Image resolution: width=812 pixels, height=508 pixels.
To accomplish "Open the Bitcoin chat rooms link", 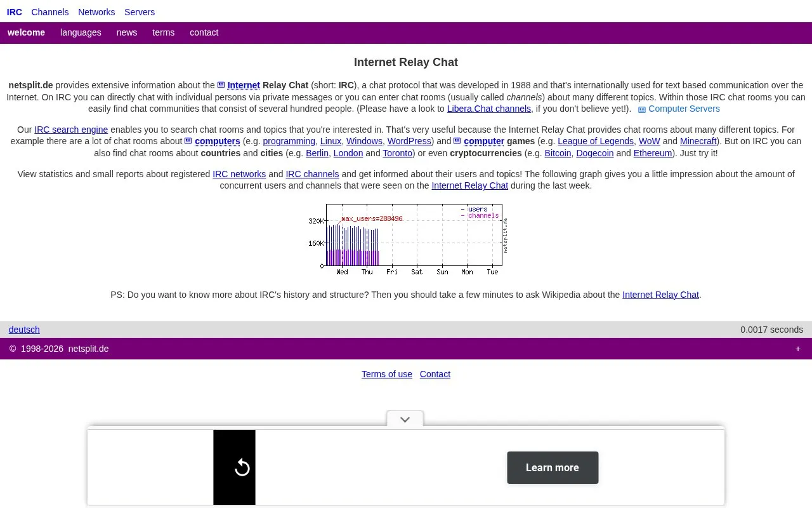I will tap(558, 153).
